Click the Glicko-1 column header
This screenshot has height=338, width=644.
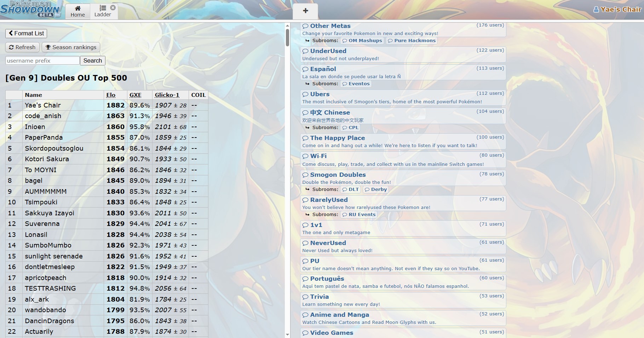tap(167, 95)
